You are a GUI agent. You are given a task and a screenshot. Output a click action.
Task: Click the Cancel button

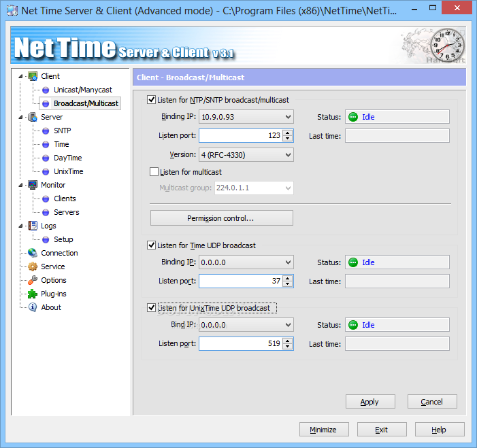point(432,402)
